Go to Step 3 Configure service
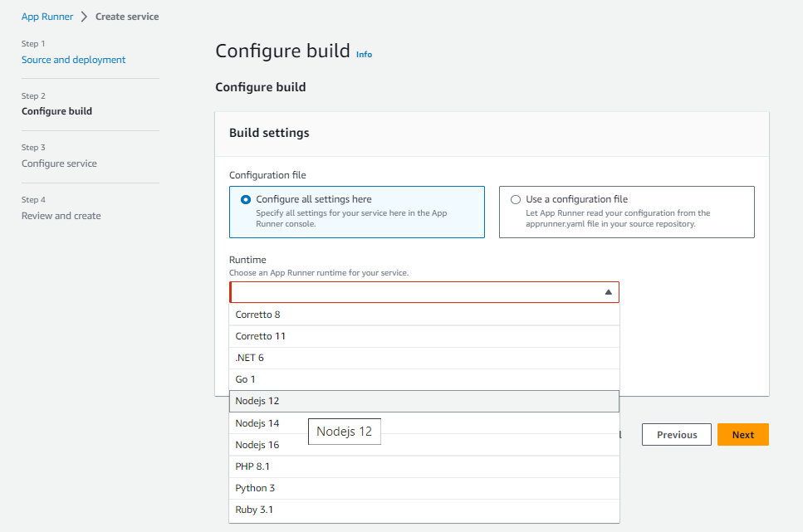 click(59, 163)
